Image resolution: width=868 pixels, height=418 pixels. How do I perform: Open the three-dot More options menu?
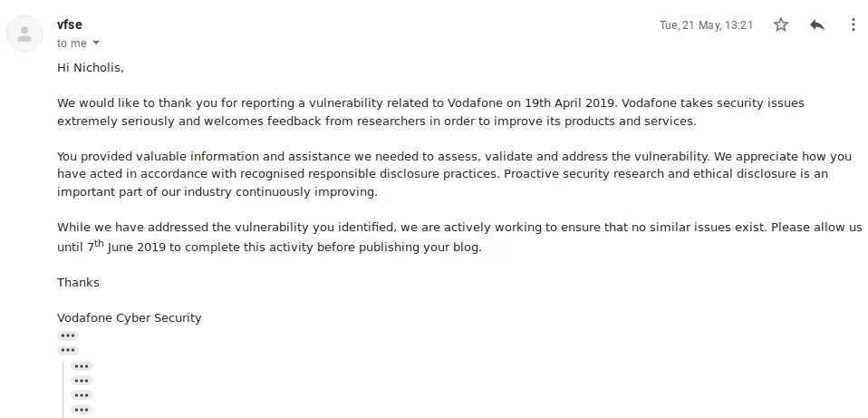pyautogui.click(x=853, y=25)
